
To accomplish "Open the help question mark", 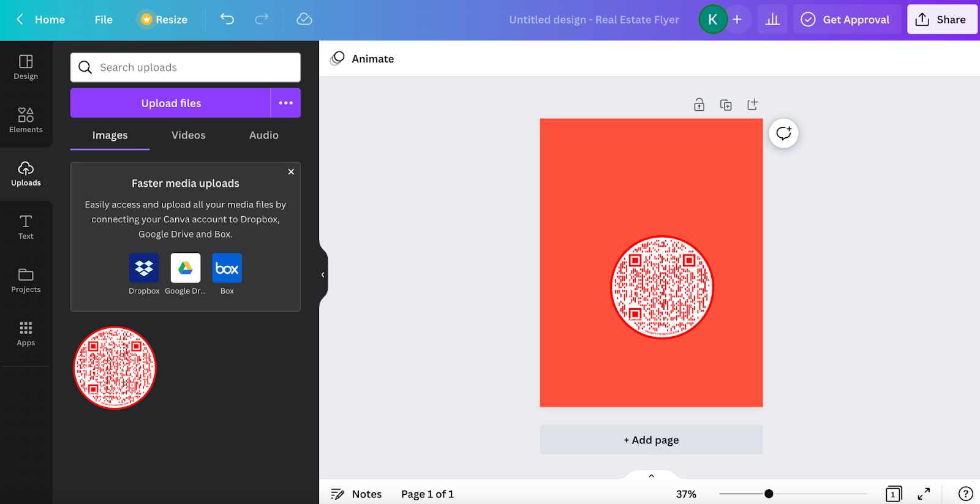I will click(x=965, y=494).
